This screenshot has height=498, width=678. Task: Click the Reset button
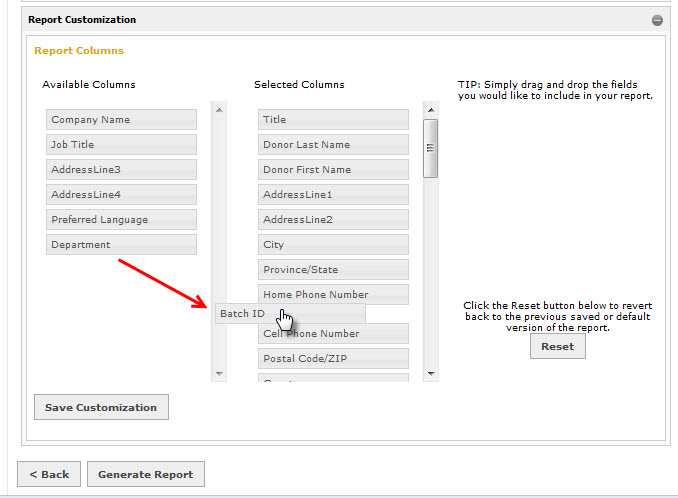[557, 346]
